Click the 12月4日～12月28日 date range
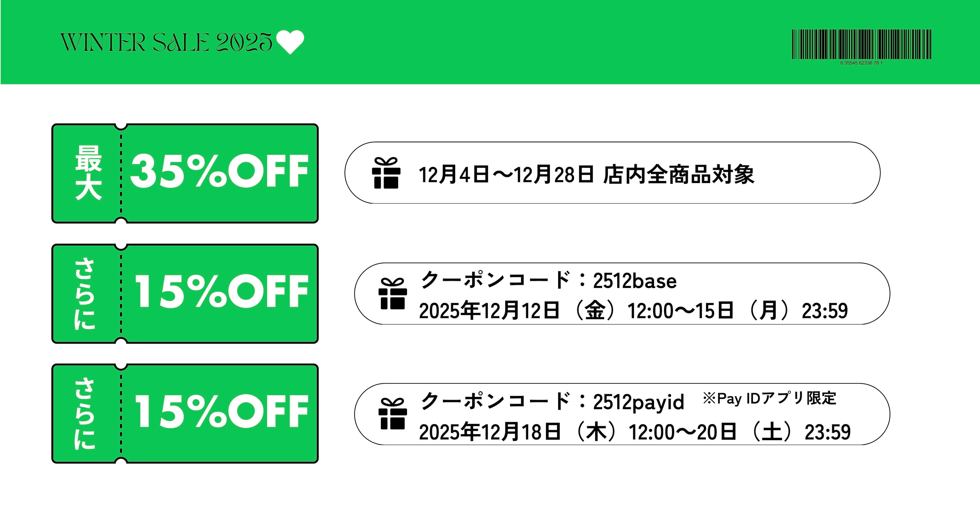Viewport: 980px width, 513px height. coord(506,175)
